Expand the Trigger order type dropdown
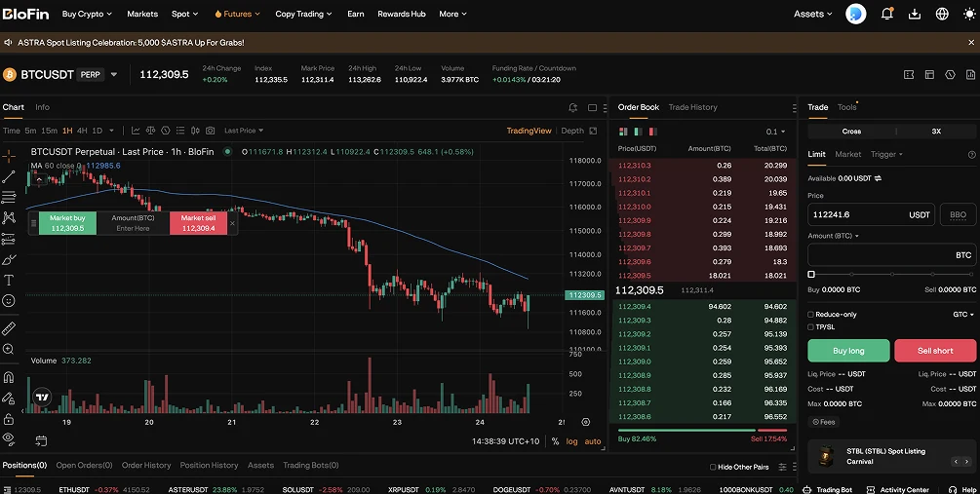980x494 pixels. tap(886, 154)
